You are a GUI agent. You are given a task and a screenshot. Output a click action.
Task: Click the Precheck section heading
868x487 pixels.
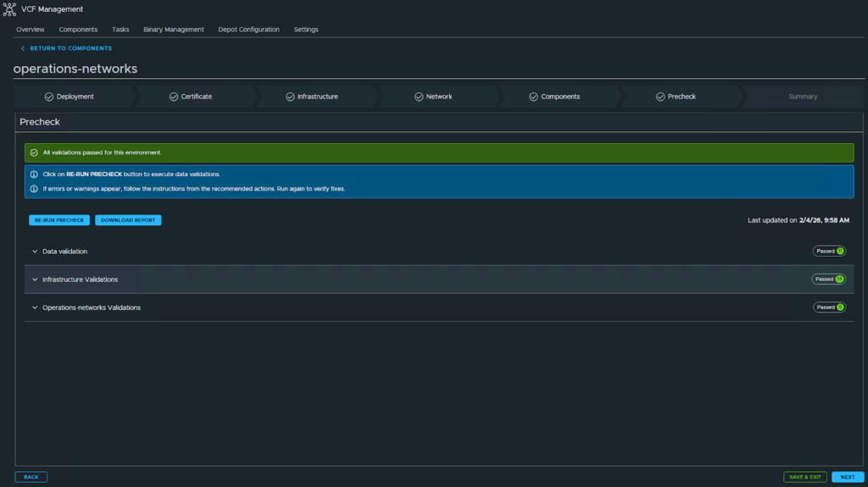point(40,122)
